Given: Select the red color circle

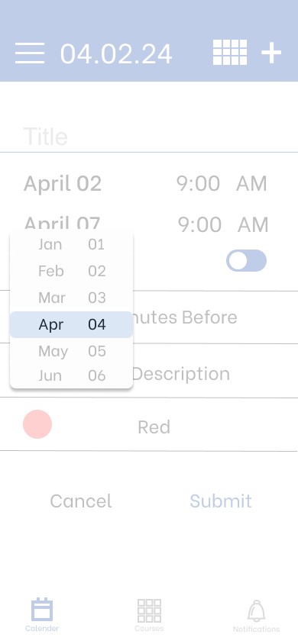Looking at the screenshot, I should click(x=37, y=424).
